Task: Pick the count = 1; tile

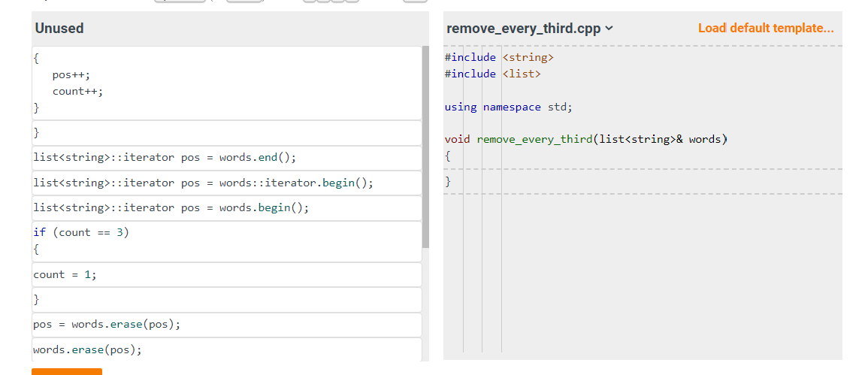Action: 227,275
